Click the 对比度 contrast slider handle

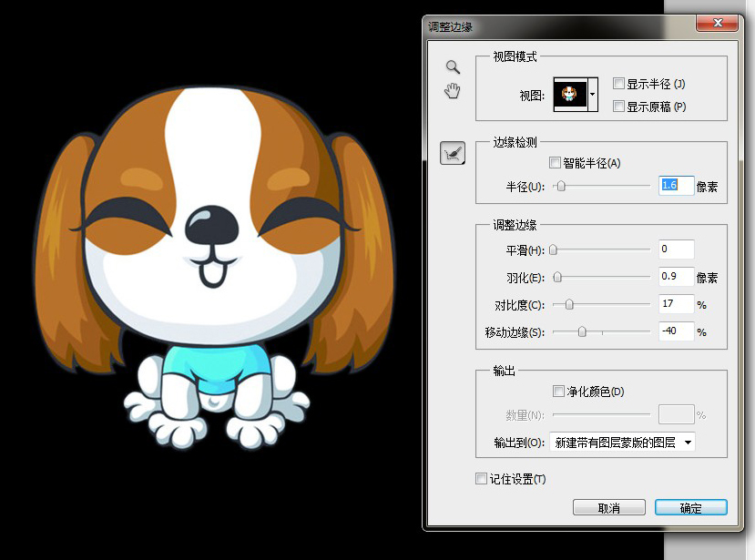tap(569, 305)
